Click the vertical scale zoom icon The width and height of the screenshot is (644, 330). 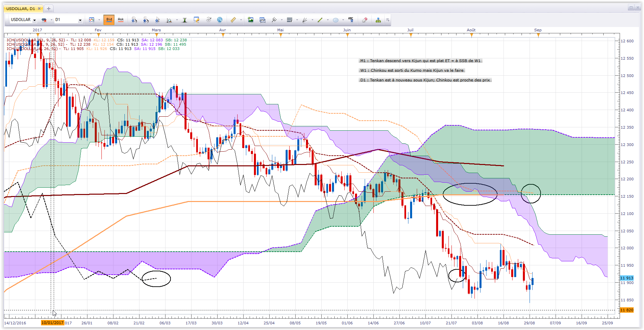pos(169,20)
